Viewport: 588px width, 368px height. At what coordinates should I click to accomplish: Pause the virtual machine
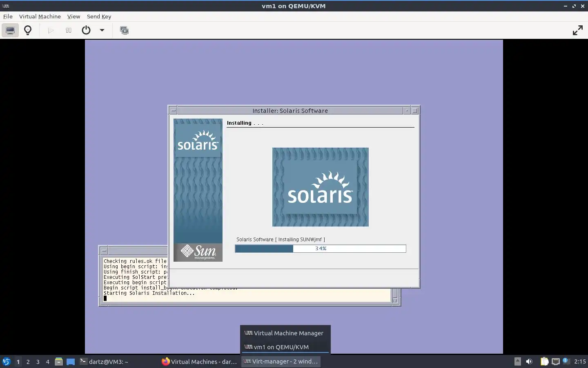(69, 30)
